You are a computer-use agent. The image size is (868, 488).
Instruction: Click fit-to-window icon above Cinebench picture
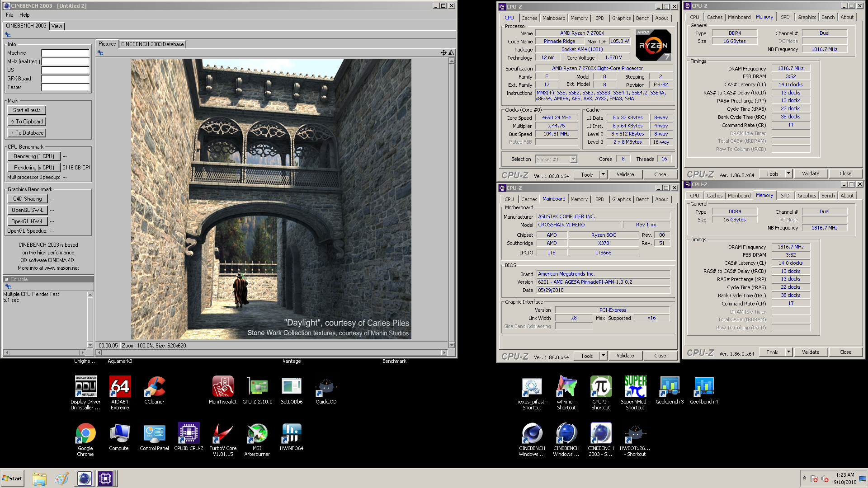[x=443, y=53]
